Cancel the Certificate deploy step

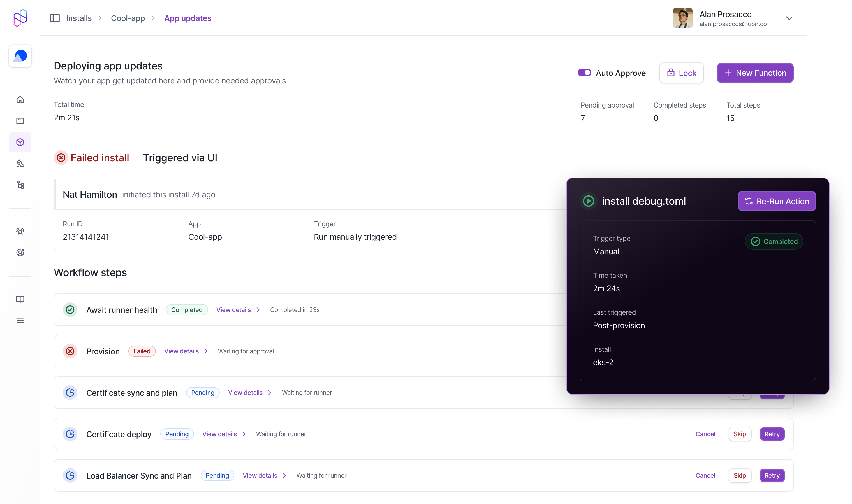click(x=705, y=434)
